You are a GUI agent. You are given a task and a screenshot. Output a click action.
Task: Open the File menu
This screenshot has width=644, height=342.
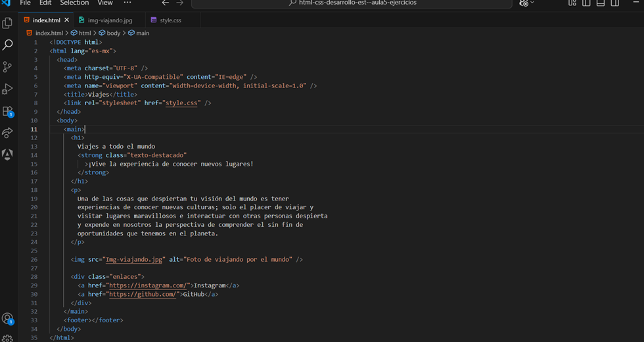[25, 3]
